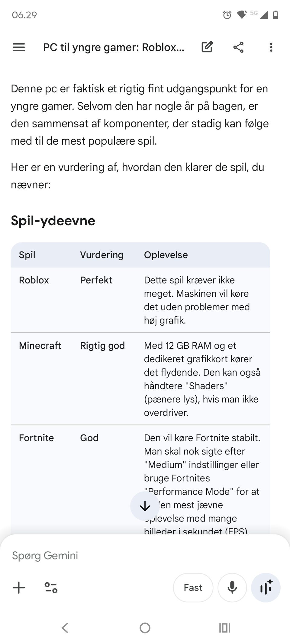The height and width of the screenshot is (644, 290).
Task: Click the edit conversation title icon
Action: coord(208,47)
